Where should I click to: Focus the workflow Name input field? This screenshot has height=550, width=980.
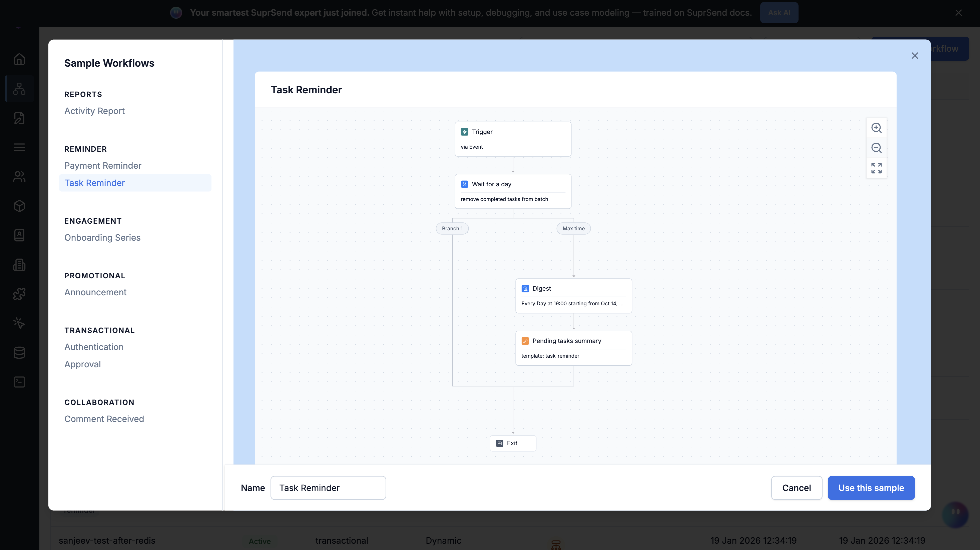pos(328,488)
